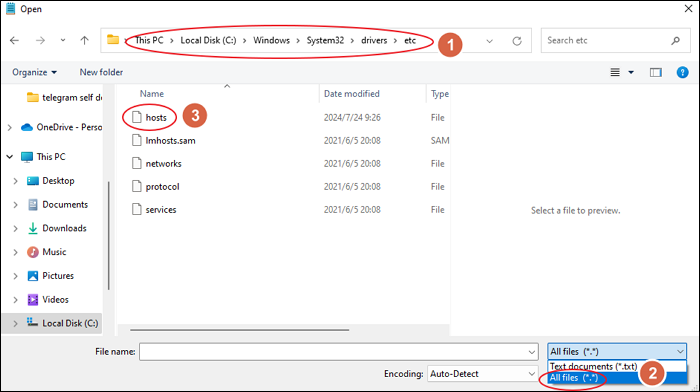
Task: Click the networks file icon
Action: point(137,163)
